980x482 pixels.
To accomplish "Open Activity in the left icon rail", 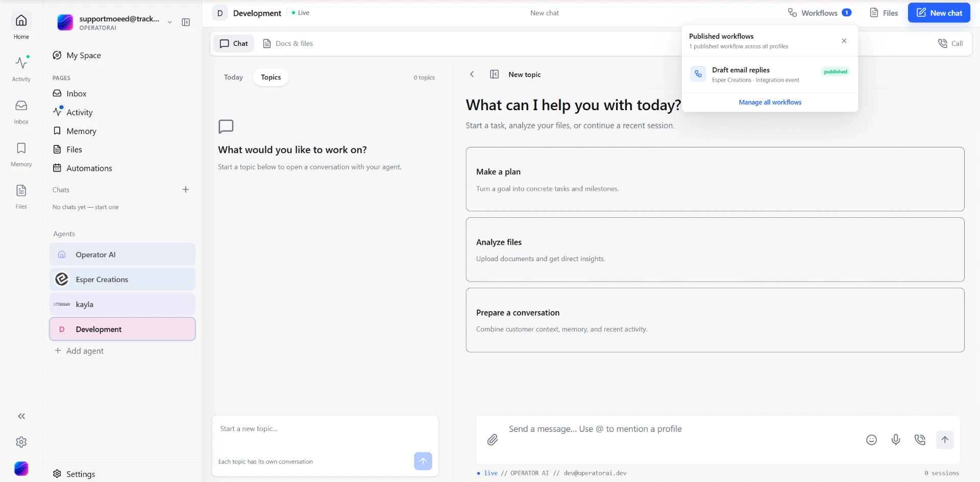I will point(21,68).
